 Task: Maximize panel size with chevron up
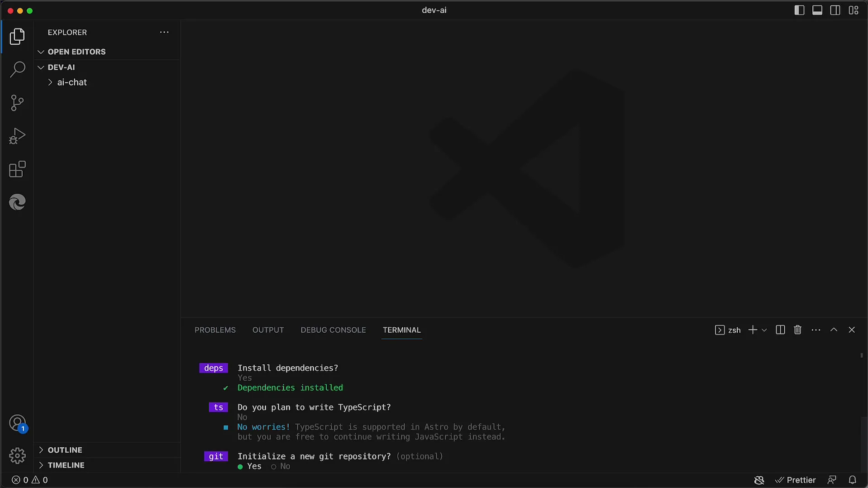click(x=834, y=330)
